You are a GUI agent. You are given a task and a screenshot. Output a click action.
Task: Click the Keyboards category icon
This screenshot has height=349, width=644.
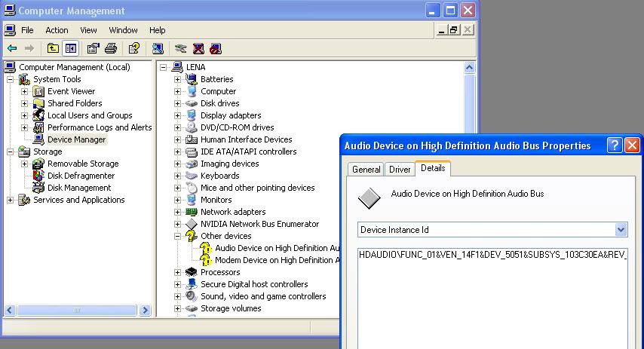[x=192, y=176]
